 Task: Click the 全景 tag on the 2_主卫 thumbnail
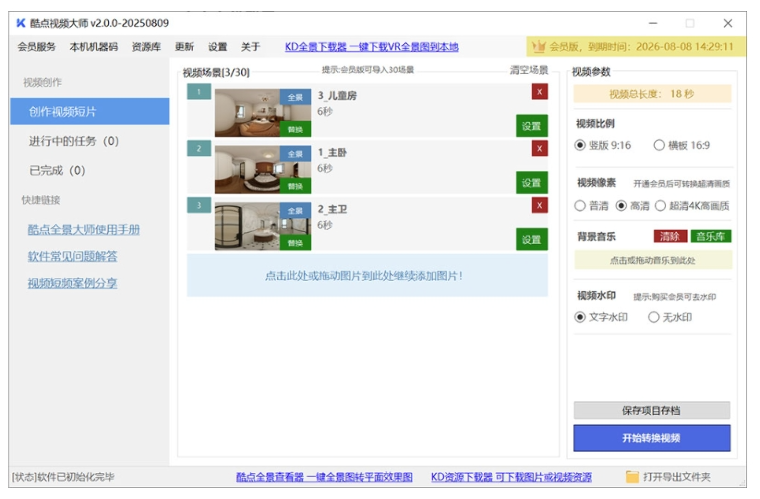click(295, 211)
